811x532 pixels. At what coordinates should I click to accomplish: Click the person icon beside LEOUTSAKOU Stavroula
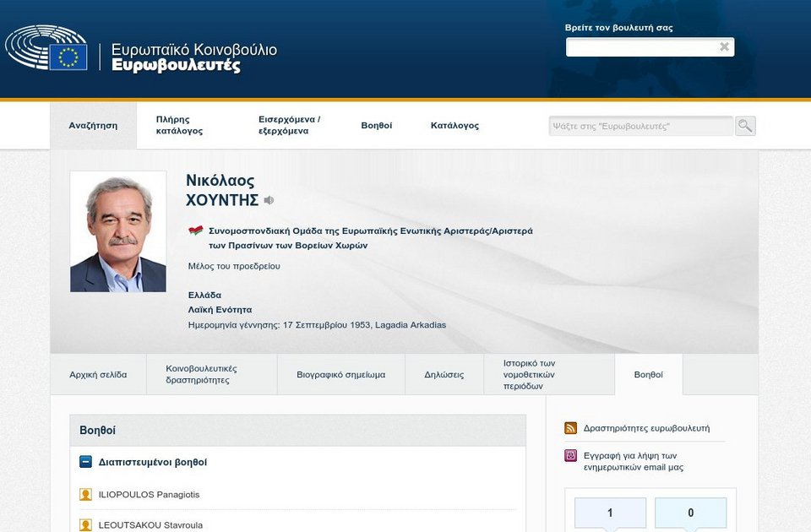tap(85, 525)
